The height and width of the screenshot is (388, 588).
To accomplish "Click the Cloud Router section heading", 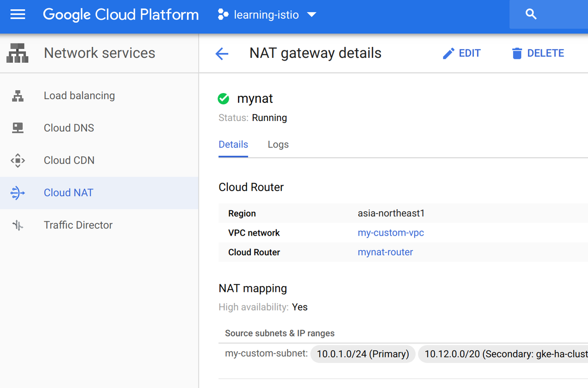I will pyautogui.click(x=251, y=187).
